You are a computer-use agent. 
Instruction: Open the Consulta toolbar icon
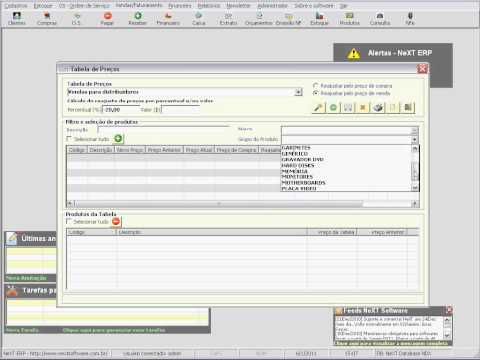pos(380,19)
